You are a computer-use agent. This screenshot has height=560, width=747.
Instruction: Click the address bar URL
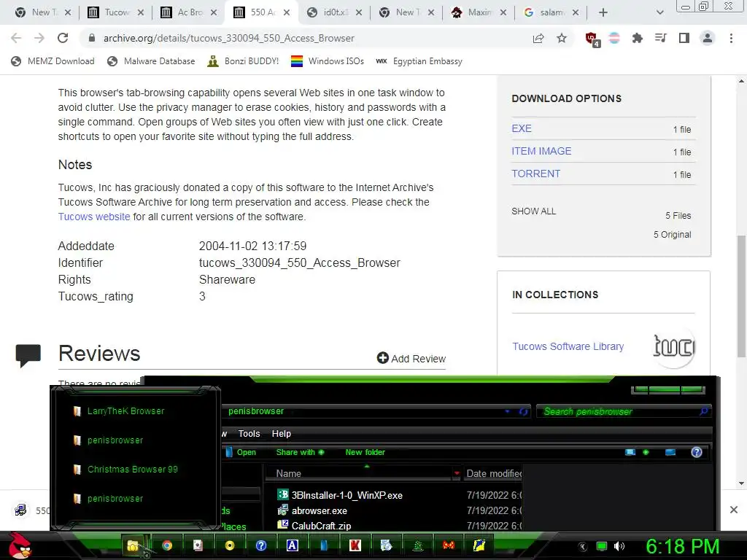pos(228,38)
